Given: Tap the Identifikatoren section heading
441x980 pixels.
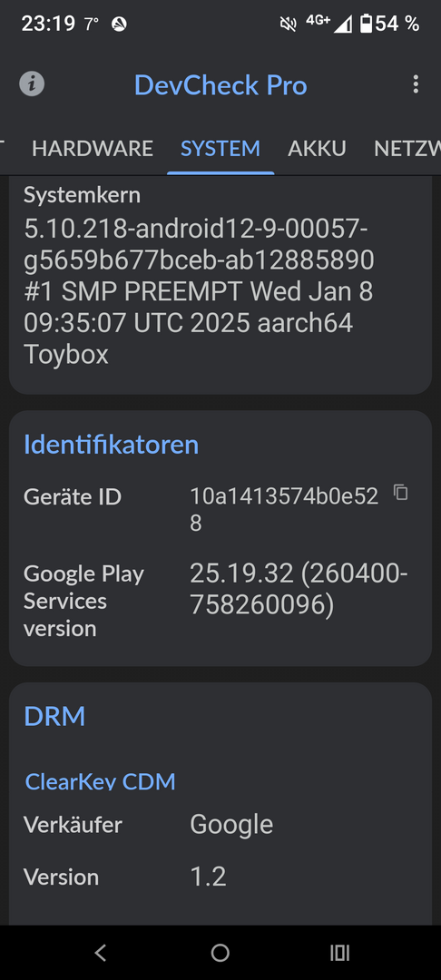Looking at the screenshot, I should click(x=112, y=445).
